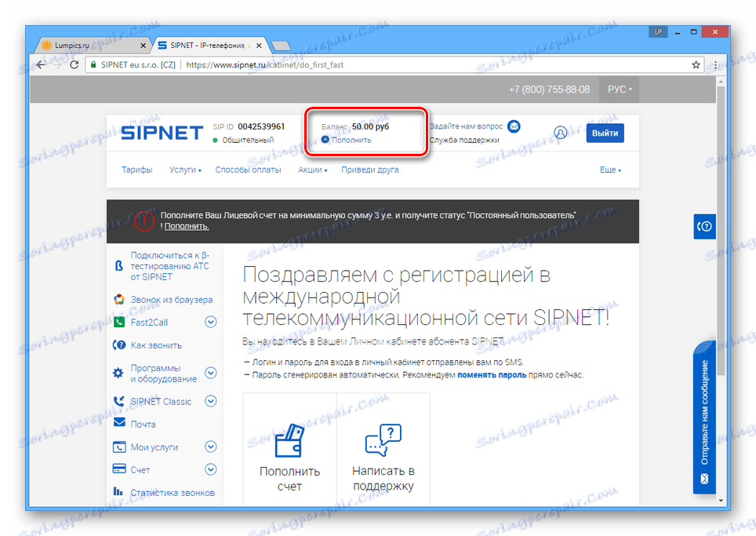
Task: Select the Звонок из браузера icon
Action: tap(121, 299)
